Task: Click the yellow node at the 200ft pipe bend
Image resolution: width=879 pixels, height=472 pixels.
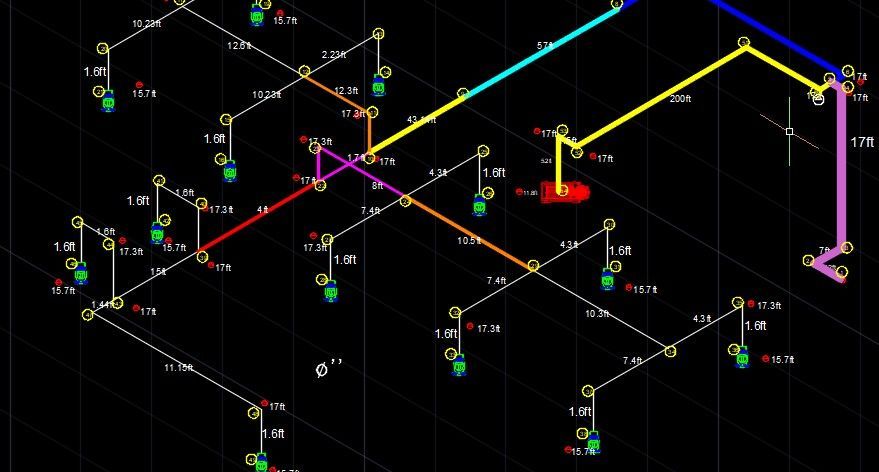Action: (x=744, y=43)
